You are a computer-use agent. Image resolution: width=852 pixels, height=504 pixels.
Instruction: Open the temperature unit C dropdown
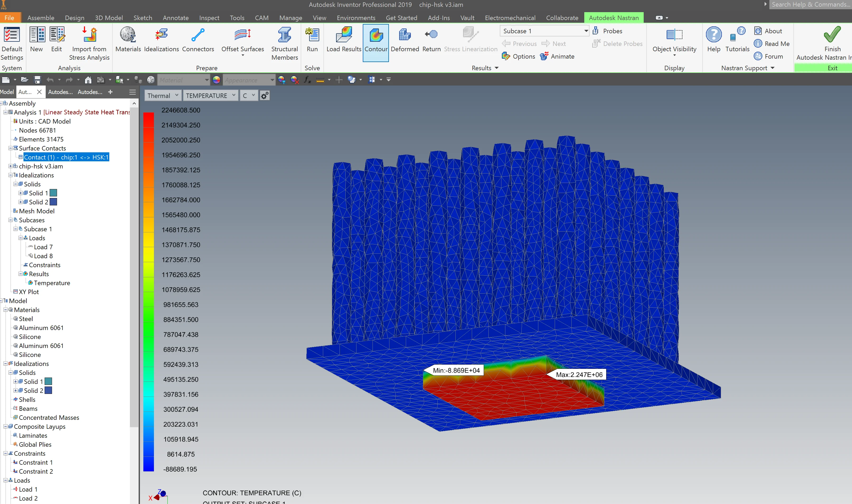coord(248,95)
